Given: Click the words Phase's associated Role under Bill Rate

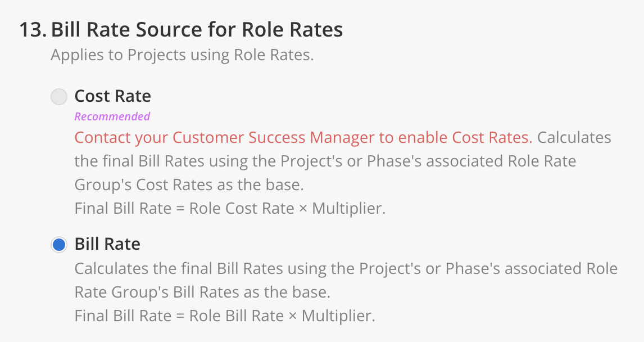Looking at the screenshot, I should [x=532, y=268].
